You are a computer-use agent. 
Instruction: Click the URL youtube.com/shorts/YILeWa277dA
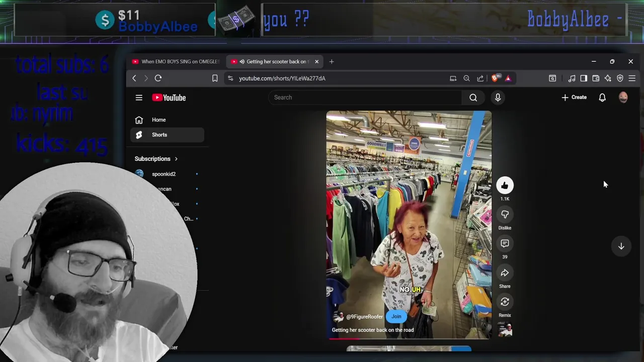click(282, 78)
